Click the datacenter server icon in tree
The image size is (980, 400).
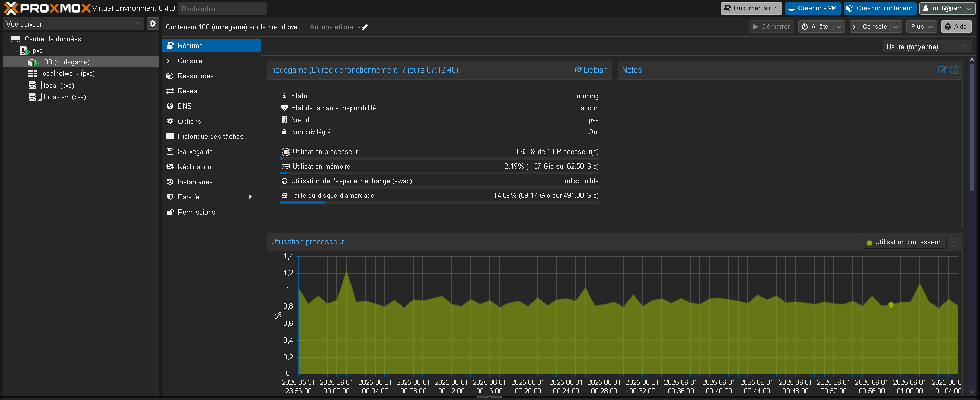pyautogui.click(x=16, y=39)
